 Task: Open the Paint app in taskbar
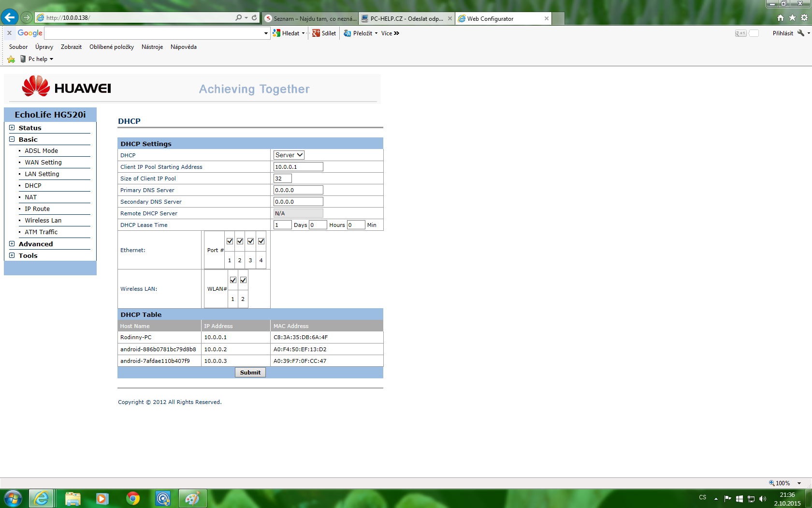(x=192, y=498)
